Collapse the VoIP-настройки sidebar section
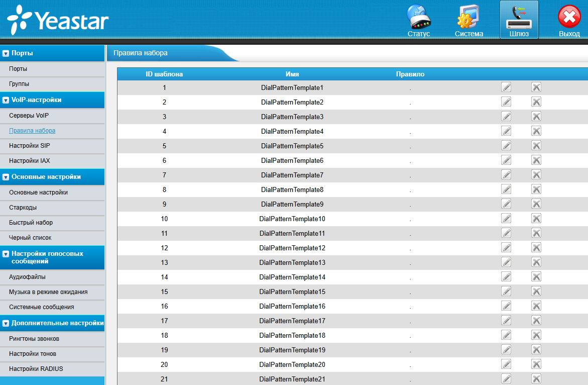This screenshot has height=385, width=588. pos(6,100)
